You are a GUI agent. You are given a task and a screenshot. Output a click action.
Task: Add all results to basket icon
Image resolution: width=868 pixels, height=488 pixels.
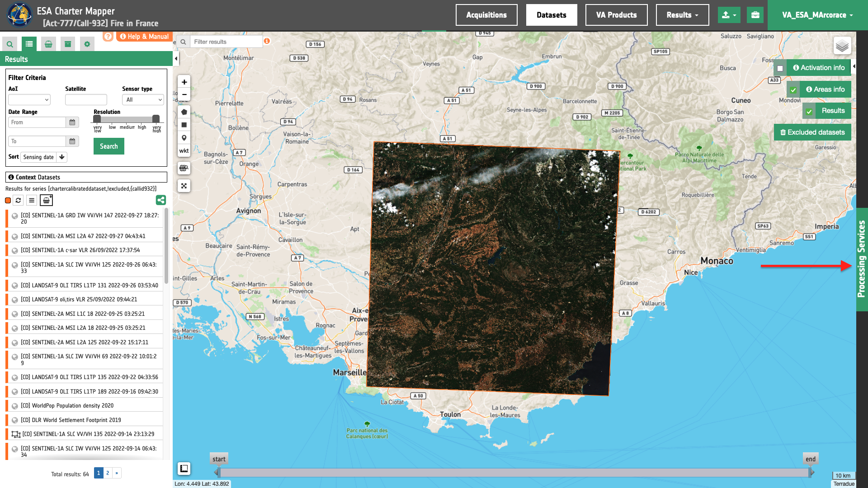[46, 200]
